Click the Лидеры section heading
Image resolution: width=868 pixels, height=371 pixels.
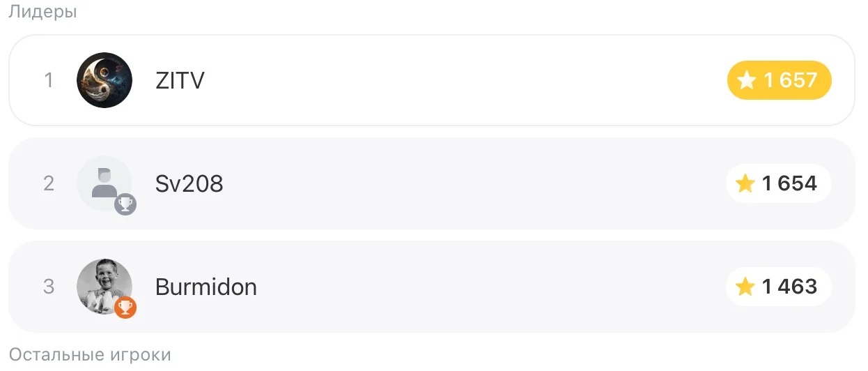(x=42, y=12)
